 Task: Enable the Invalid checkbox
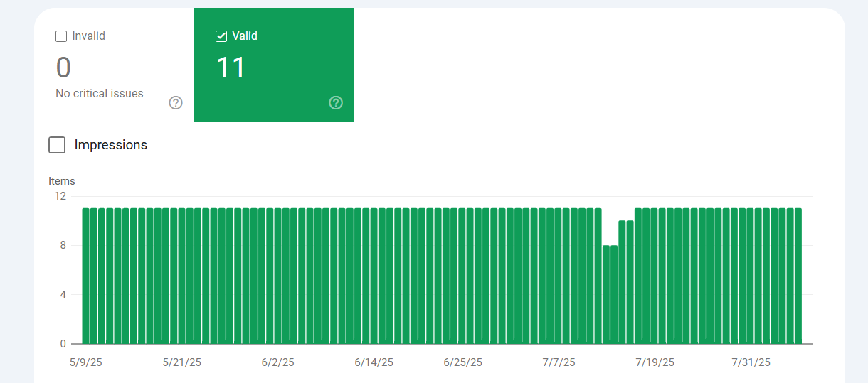point(61,36)
